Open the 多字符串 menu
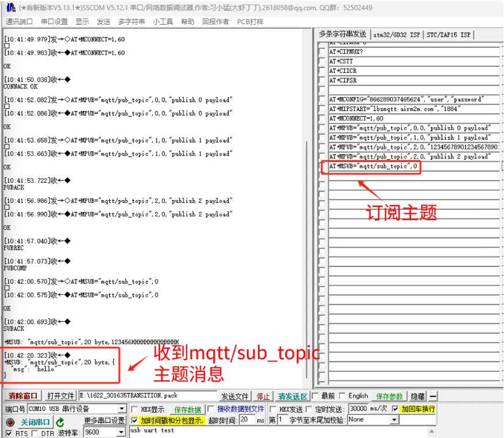This screenshot has width=504, height=438. tap(132, 21)
